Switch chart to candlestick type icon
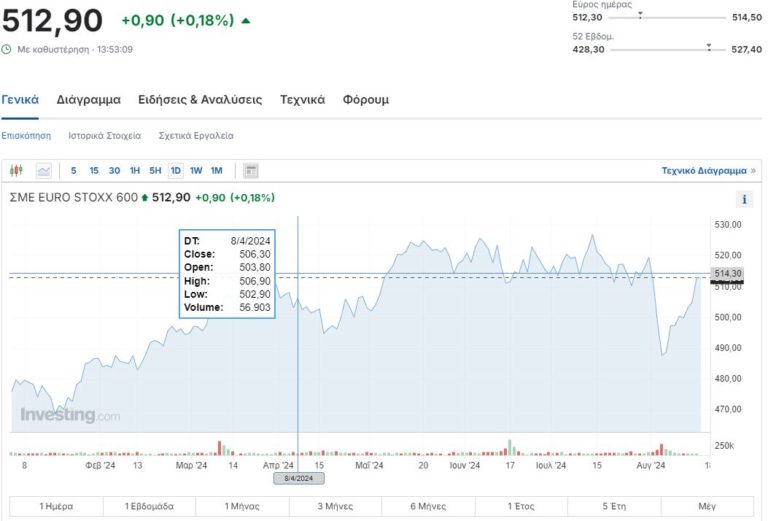768x521 pixels. pos(16,171)
